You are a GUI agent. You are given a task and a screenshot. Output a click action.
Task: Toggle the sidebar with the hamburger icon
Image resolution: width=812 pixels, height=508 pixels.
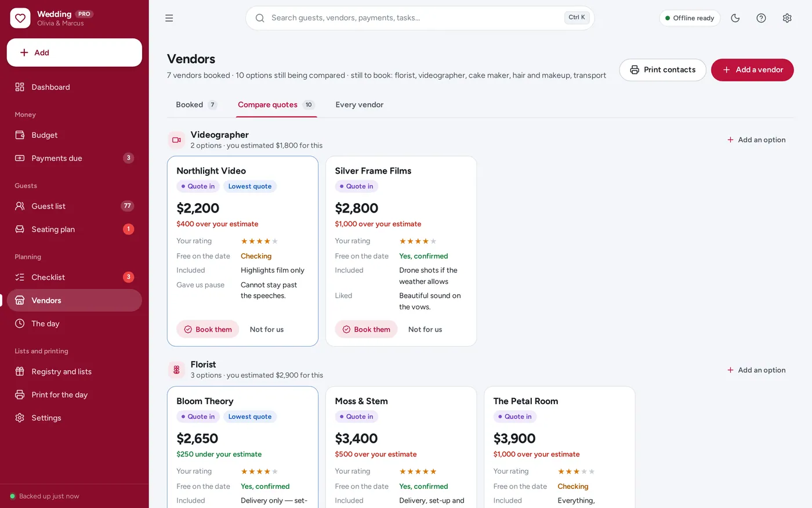(169, 18)
